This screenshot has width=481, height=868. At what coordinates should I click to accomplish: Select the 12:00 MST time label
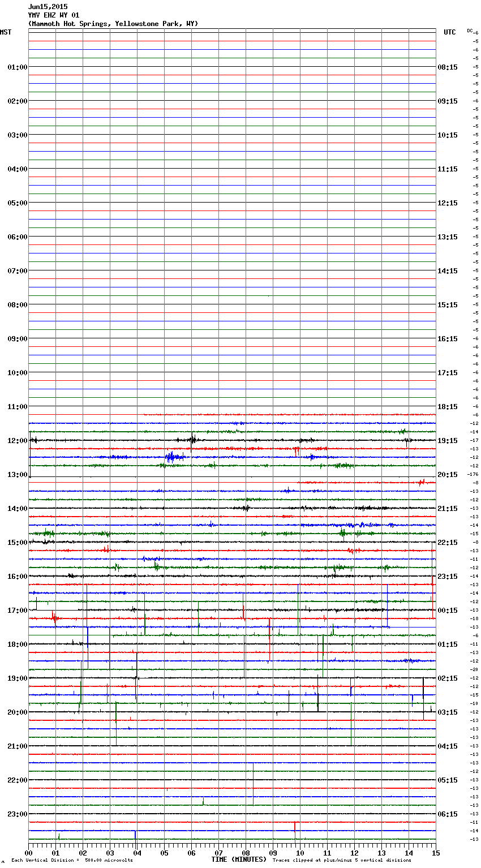18,441
